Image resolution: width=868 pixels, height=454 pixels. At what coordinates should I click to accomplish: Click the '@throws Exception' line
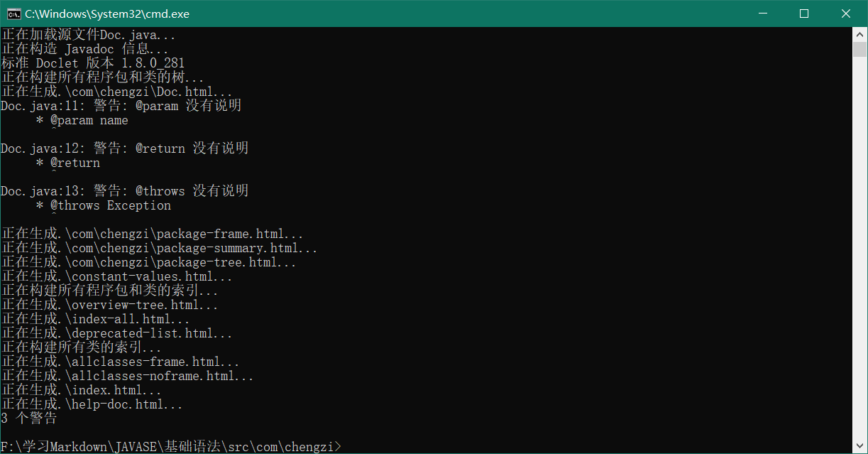tap(104, 205)
